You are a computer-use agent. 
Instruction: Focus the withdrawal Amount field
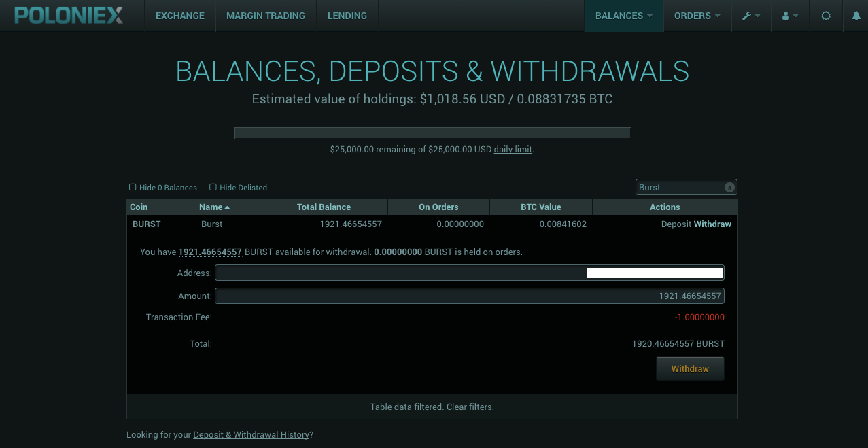(469, 296)
